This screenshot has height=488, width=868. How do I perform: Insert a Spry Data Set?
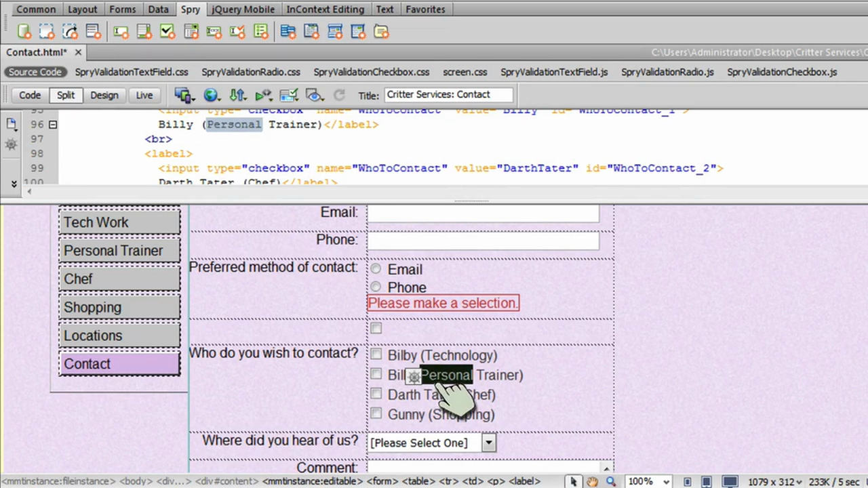click(24, 31)
